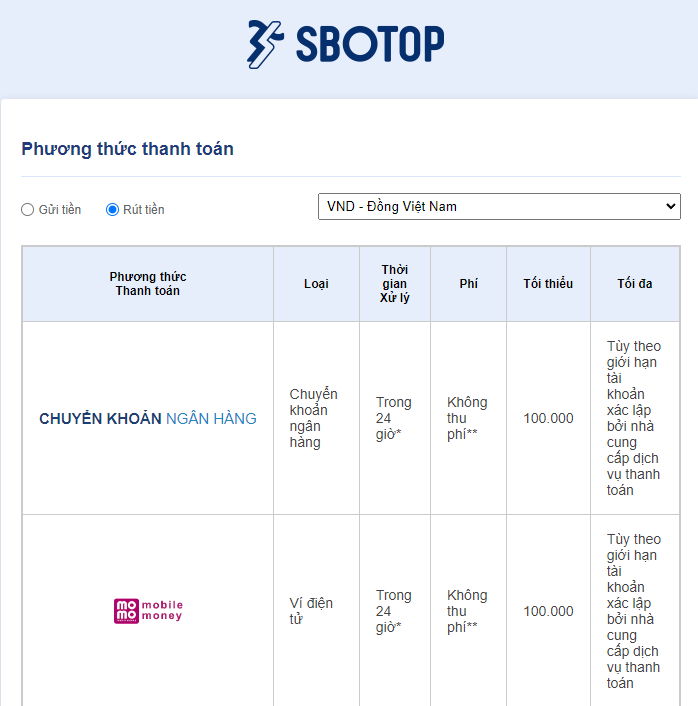Click the "Tối thiểu" column header
The height and width of the screenshot is (706, 698).
tap(548, 284)
